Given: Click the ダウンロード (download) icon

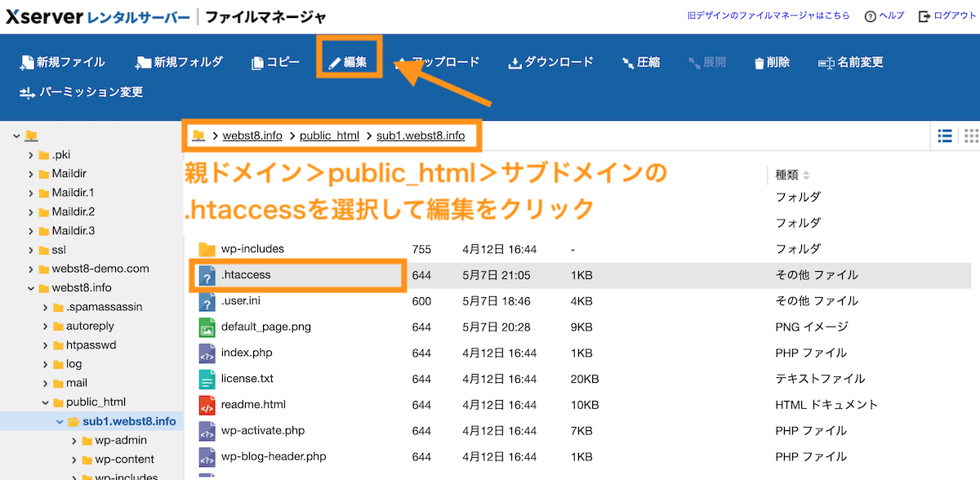Looking at the screenshot, I should (x=550, y=61).
